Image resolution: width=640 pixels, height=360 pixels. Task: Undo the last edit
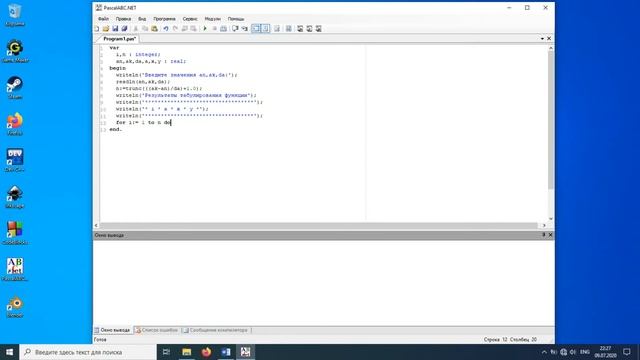click(166, 29)
